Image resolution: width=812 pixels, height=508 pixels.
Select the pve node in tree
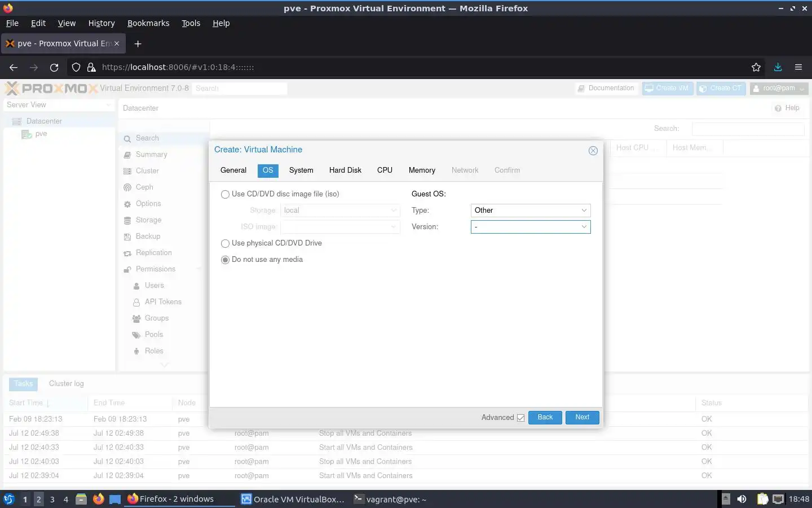pyautogui.click(x=41, y=134)
